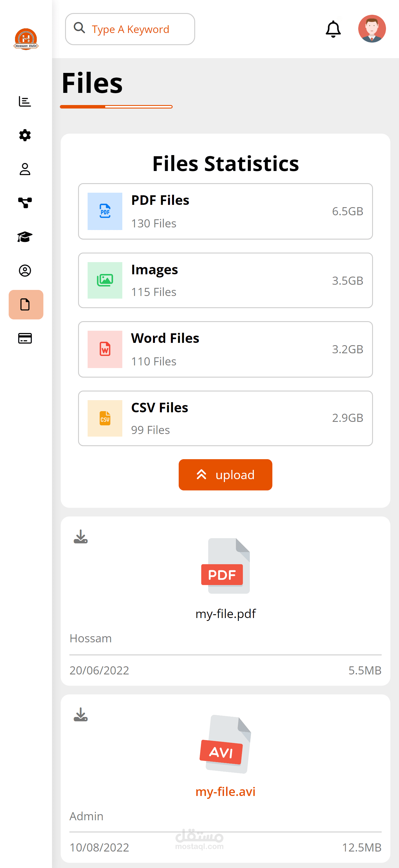Open the payment card sidebar icon
The width and height of the screenshot is (399, 868).
tap(25, 338)
